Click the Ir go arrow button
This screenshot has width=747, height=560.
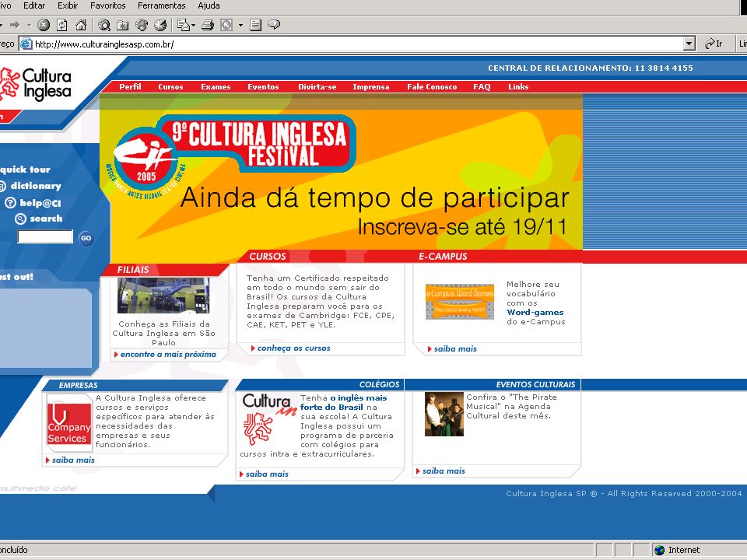[x=714, y=44]
